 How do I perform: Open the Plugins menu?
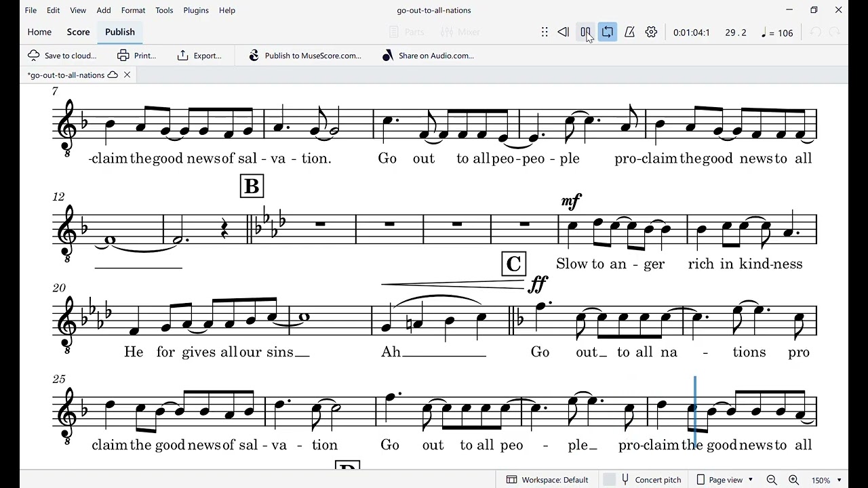tap(196, 10)
